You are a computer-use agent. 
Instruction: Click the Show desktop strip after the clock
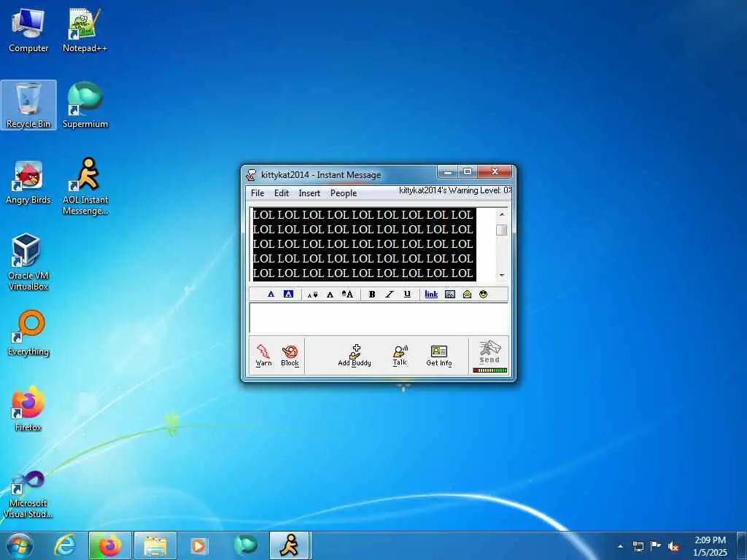coord(742,545)
